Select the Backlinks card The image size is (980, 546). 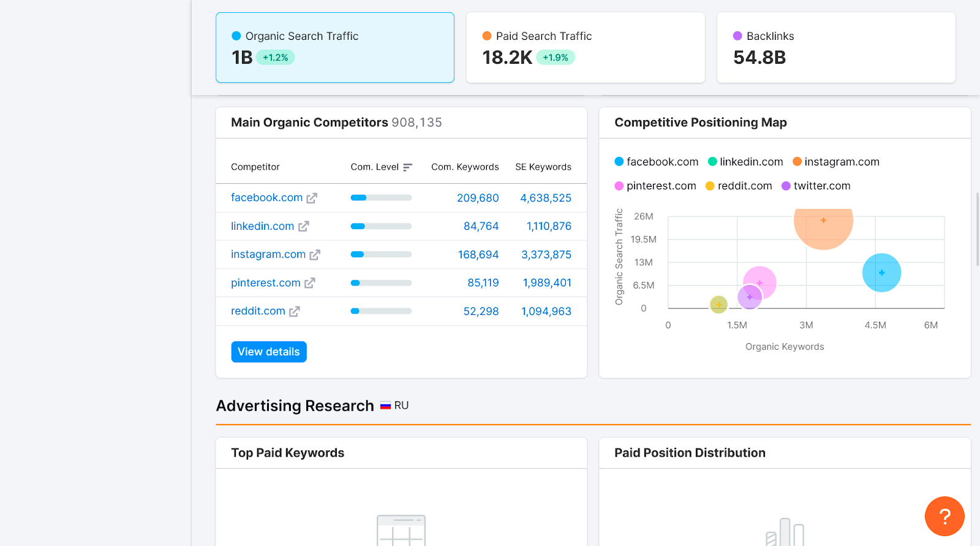(836, 47)
